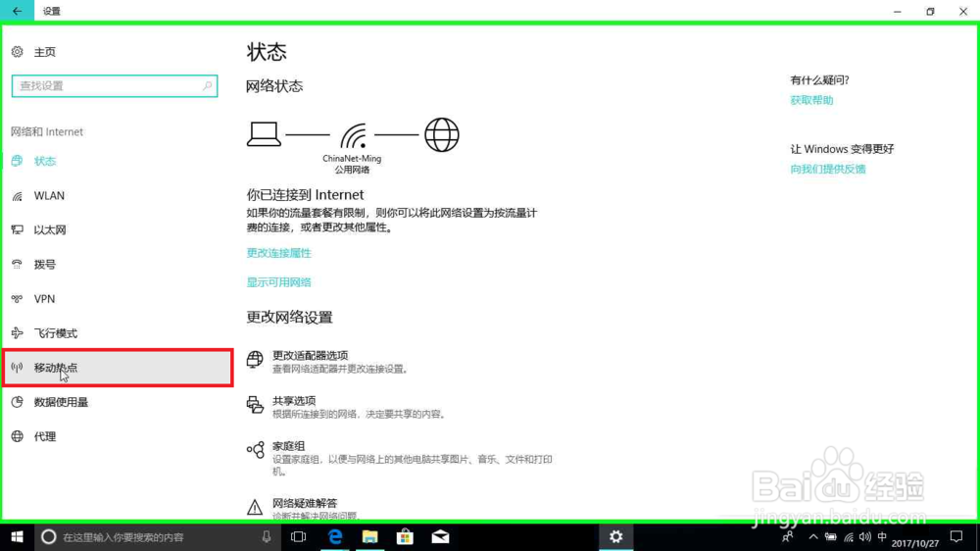Viewport: 980px width, 551px height.
Task: Open the 主页 home gear icon
Action: (x=18, y=52)
